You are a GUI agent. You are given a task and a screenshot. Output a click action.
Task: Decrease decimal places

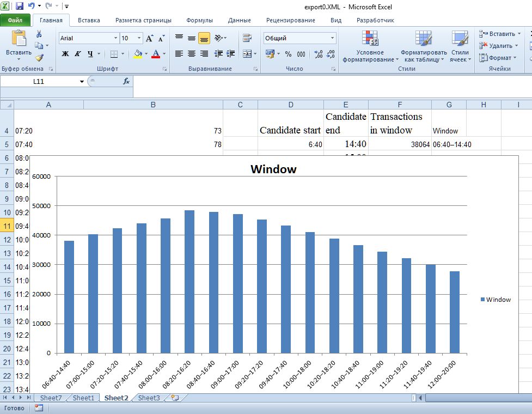pos(331,54)
